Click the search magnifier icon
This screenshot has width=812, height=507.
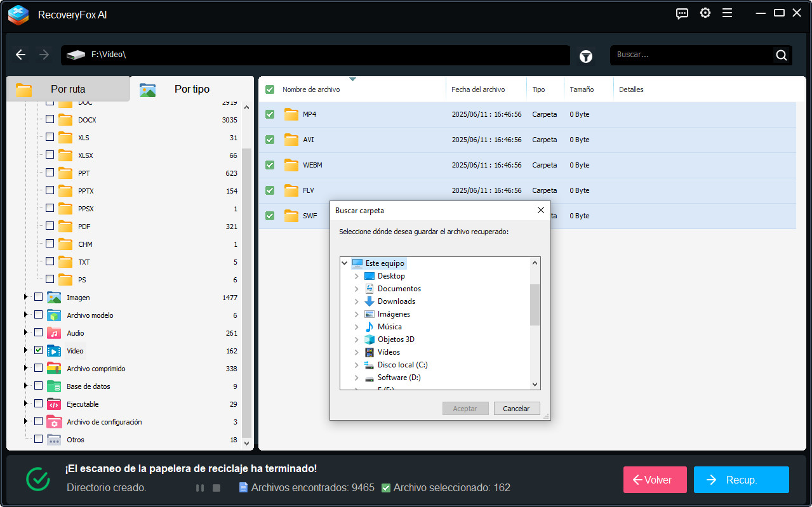click(782, 55)
